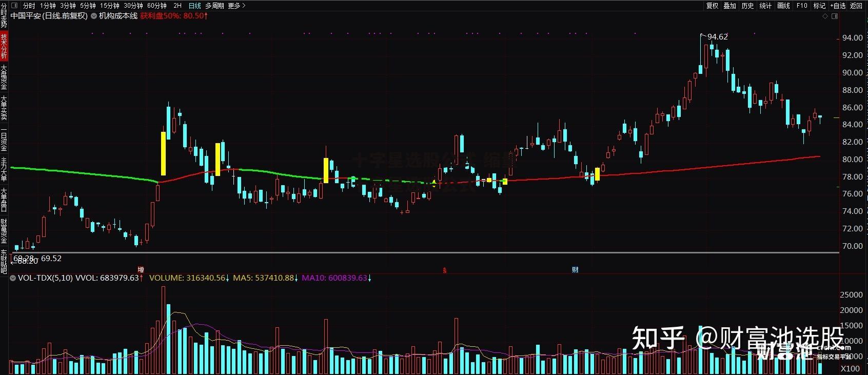Click the X100 volume scale label
868x375 pixels.
851,369
